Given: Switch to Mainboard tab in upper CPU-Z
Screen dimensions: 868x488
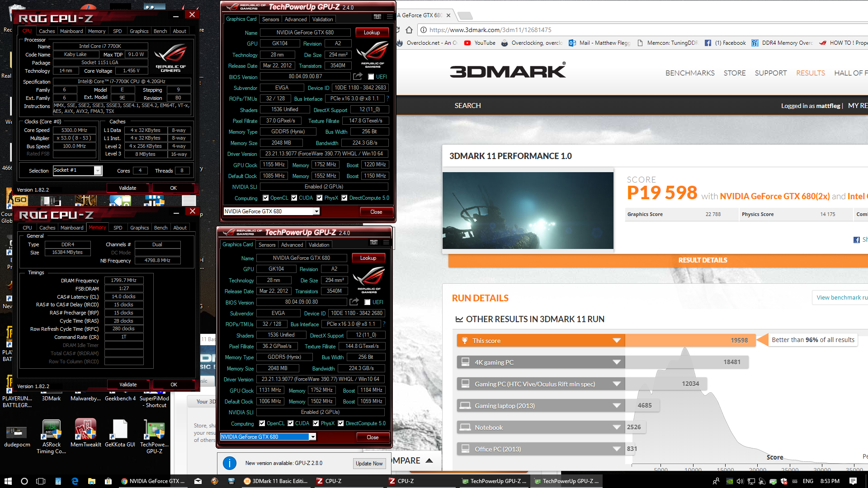Looking at the screenshot, I should click(x=71, y=31).
